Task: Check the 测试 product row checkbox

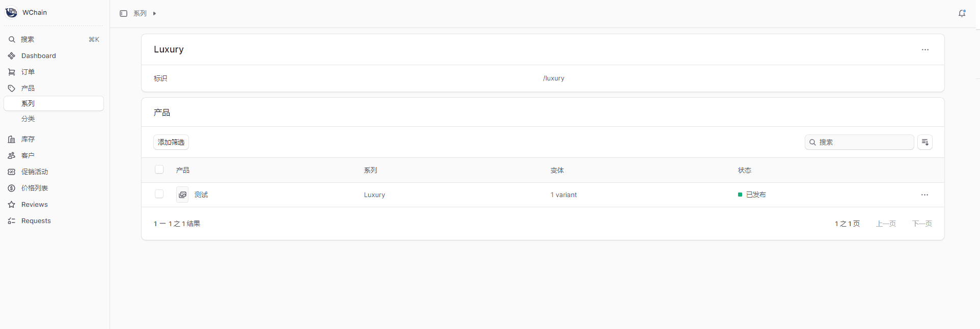Action: (x=159, y=194)
